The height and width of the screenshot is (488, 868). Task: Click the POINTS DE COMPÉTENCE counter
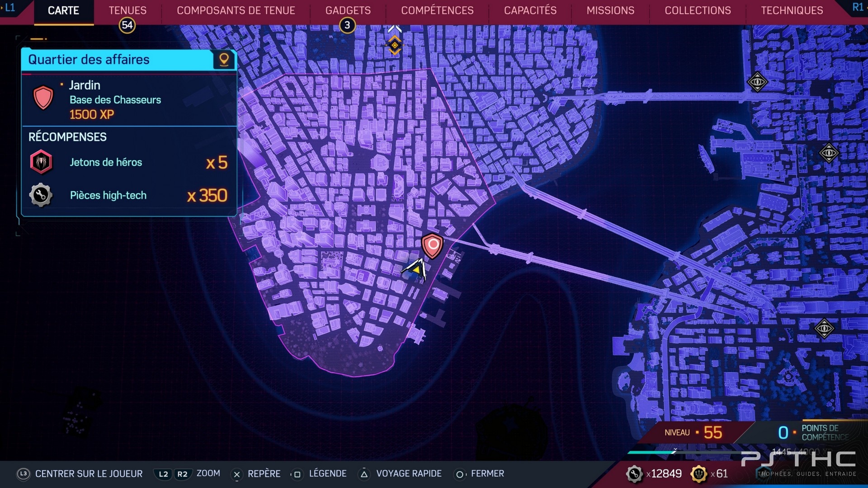click(x=814, y=432)
